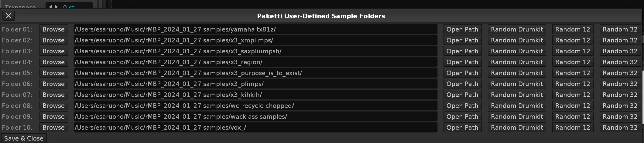Load Random Drumkit from vox_ folder
Image resolution: width=644 pixels, height=143 pixels.
[517, 128]
